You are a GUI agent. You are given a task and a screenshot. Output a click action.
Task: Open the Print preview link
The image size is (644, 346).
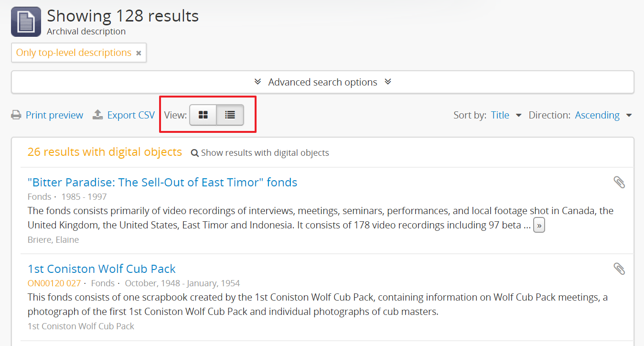tap(54, 115)
